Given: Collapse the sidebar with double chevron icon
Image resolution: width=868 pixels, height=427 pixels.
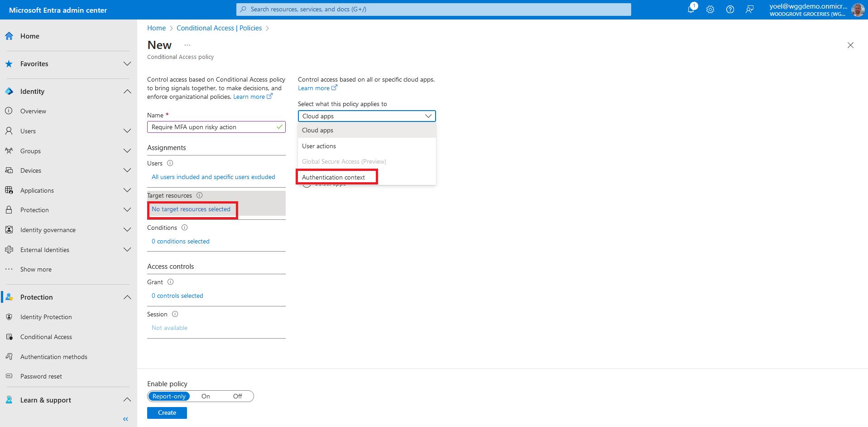Looking at the screenshot, I should click(x=125, y=419).
